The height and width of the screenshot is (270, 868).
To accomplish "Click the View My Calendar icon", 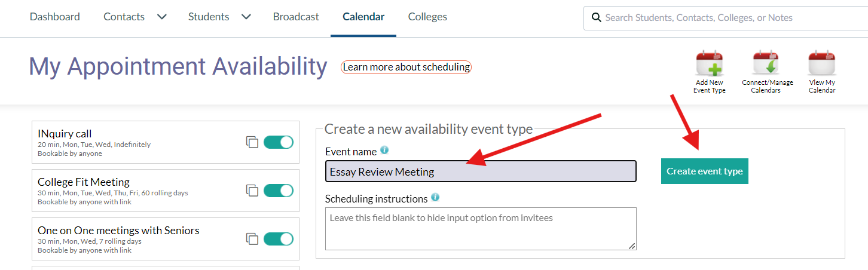I will point(822,64).
